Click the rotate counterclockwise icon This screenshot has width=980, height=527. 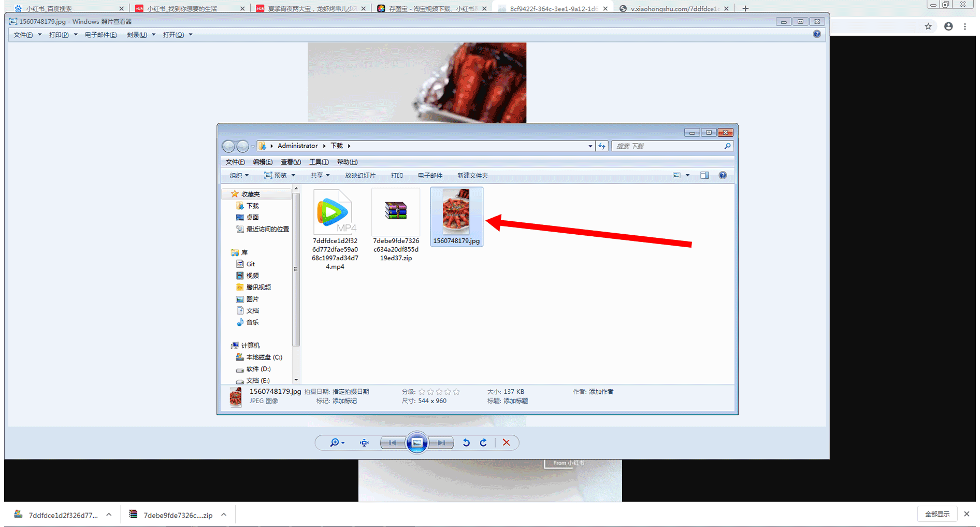coord(466,443)
